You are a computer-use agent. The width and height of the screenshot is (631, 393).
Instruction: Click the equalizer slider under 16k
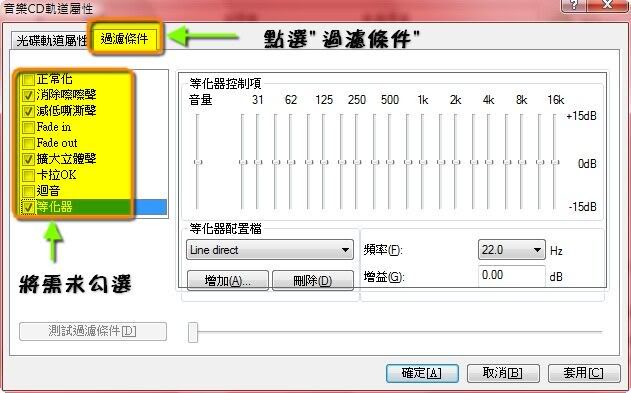click(555, 162)
